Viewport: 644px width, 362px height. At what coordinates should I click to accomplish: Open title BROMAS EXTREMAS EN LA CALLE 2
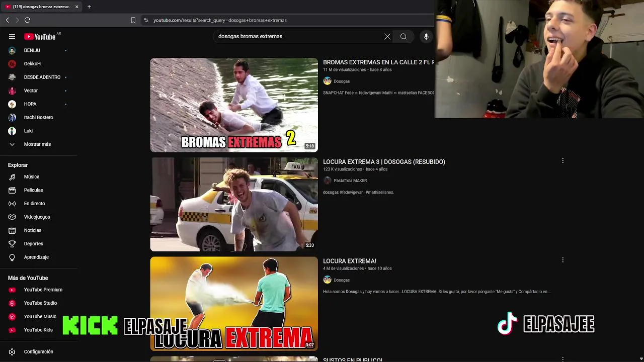tap(378, 62)
